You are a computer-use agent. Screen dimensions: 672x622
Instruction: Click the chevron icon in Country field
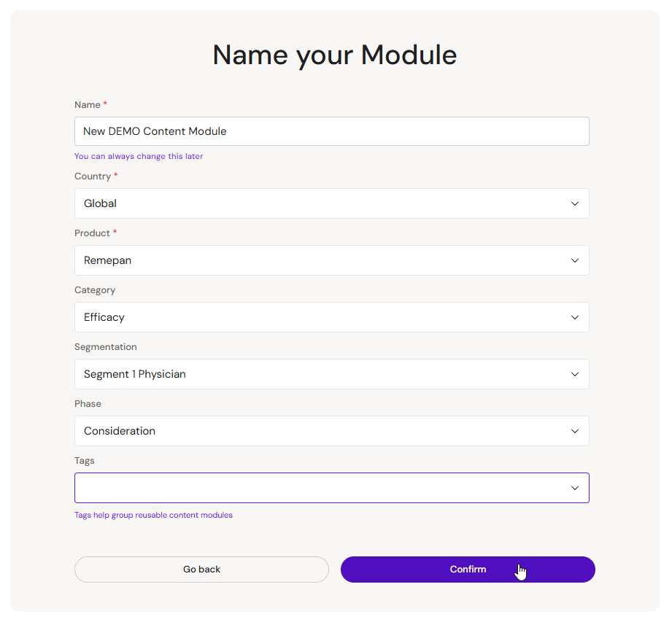[575, 203]
